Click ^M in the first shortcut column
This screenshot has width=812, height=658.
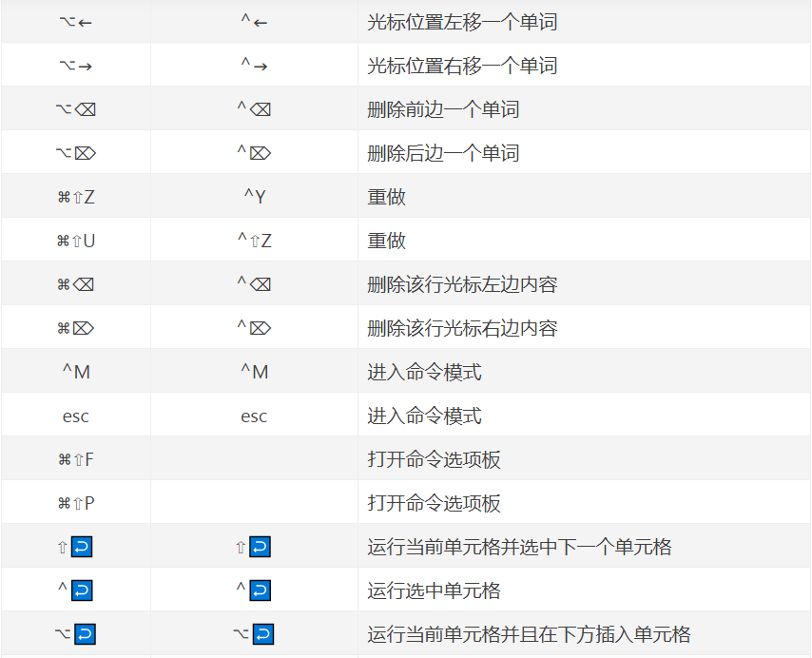pos(76,372)
